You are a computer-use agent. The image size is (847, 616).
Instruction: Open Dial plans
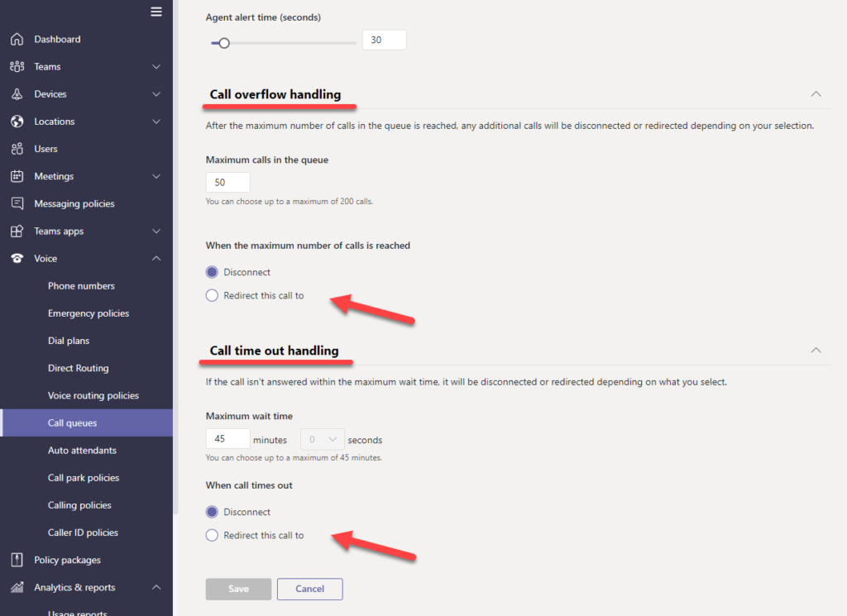pos(69,341)
